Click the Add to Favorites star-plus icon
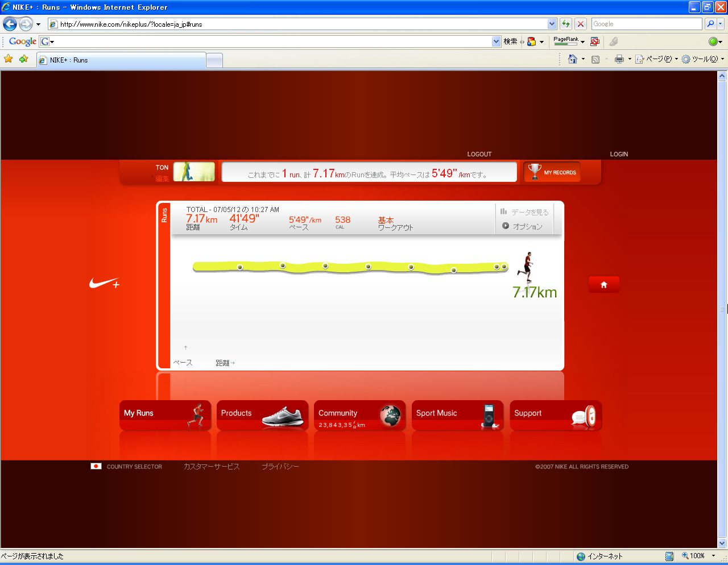This screenshot has height=565, width=728. pos(23,59)
